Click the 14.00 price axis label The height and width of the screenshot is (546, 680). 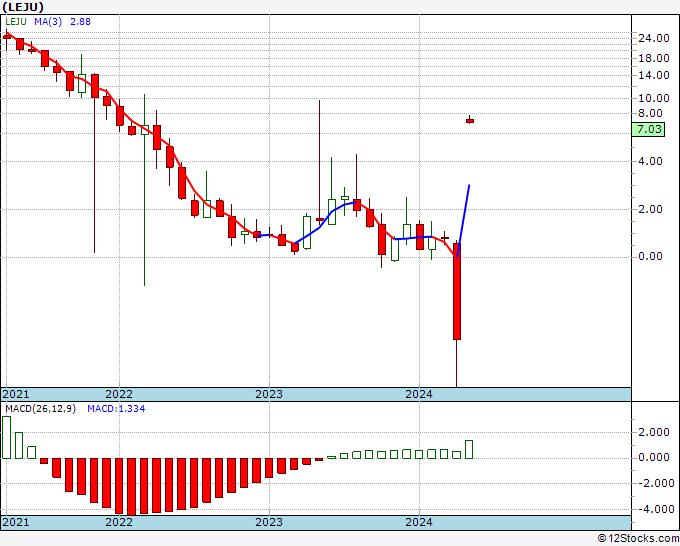(654, 75)
